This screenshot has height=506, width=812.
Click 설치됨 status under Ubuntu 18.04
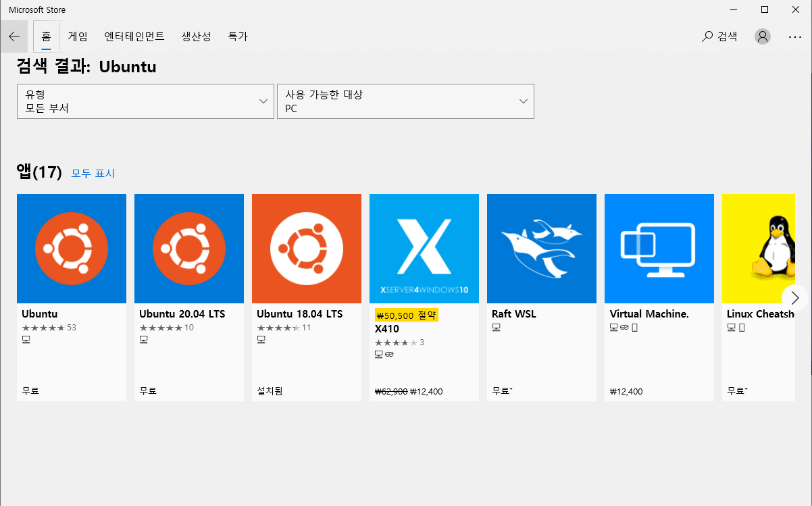[x=270, y=391]
